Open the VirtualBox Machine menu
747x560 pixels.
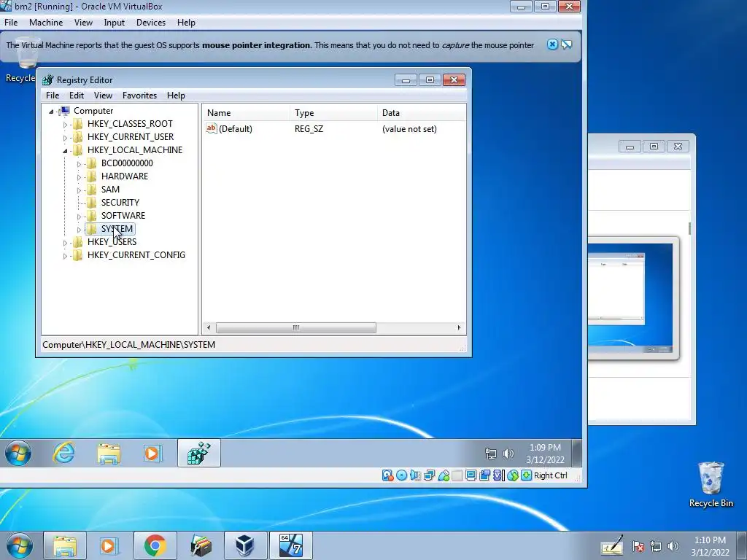pyautogui.click(x=46, y=23)
